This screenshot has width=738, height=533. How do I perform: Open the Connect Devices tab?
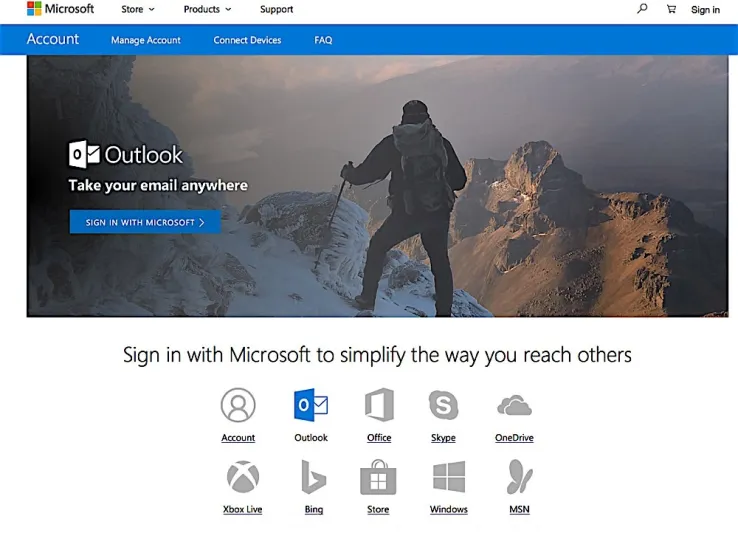pos(247,40)
